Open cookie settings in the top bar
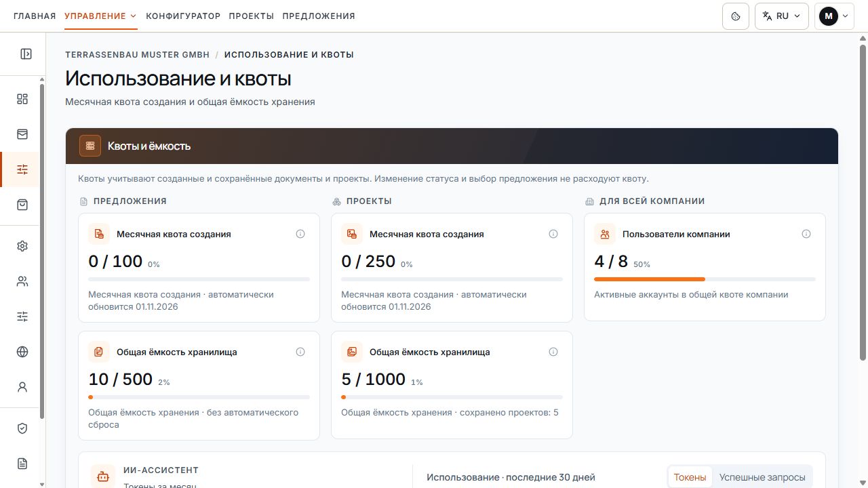The width and height of the screenshot is (868, 488). (x=736, y=16)
